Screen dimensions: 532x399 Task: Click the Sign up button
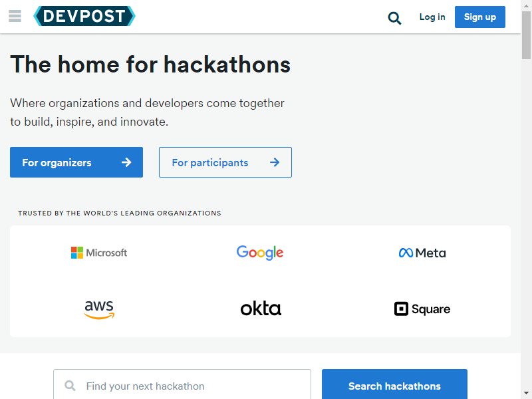pos(479,17)
